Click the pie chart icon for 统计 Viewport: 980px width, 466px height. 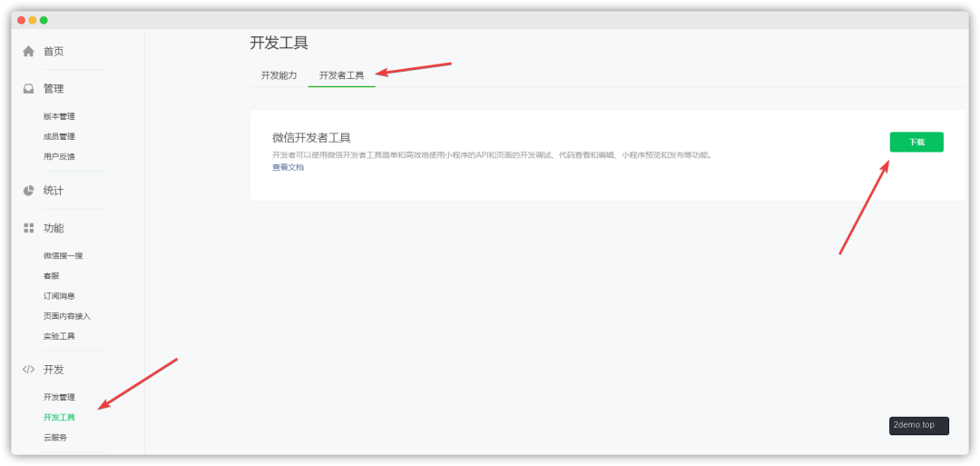(28, 191)
